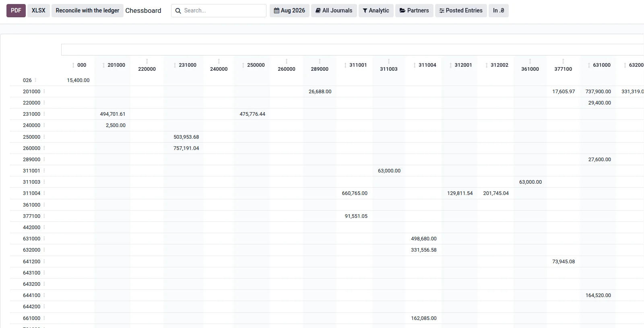Screen dimensions: 644x328
Task: Click Reconcile with the ledger
Action: click(87, 10)
